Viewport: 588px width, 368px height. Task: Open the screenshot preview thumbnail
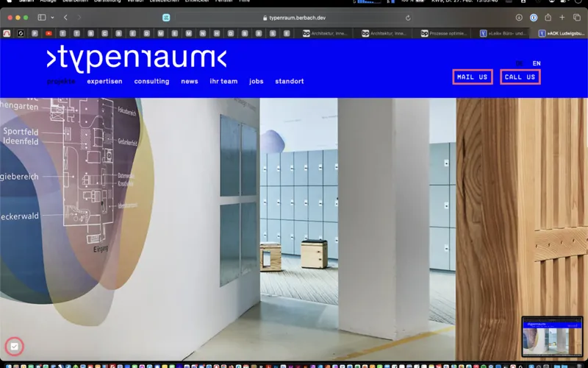[x=552, y=336]
